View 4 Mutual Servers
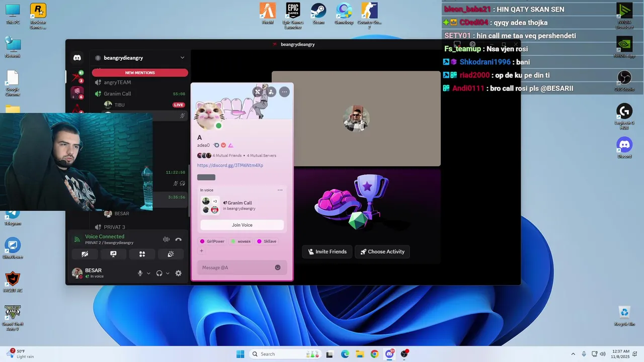The width and height of the screenshot is (644, 362). tap(262, 155)
